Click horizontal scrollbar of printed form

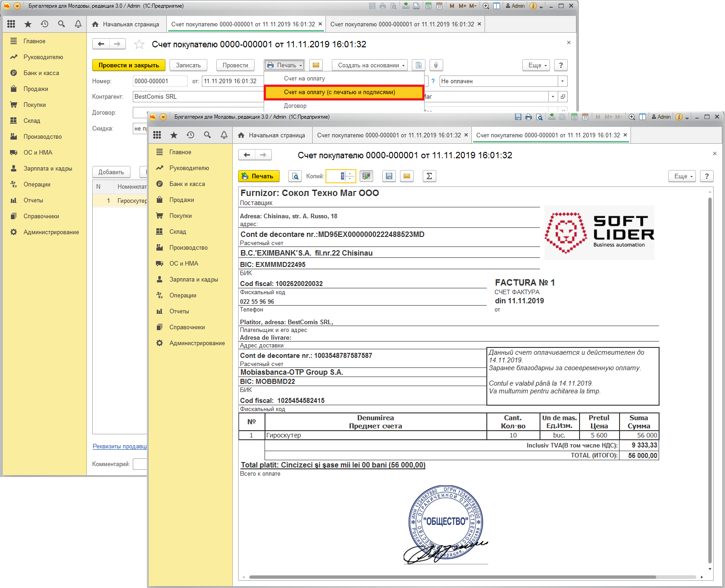click(452, 577)
